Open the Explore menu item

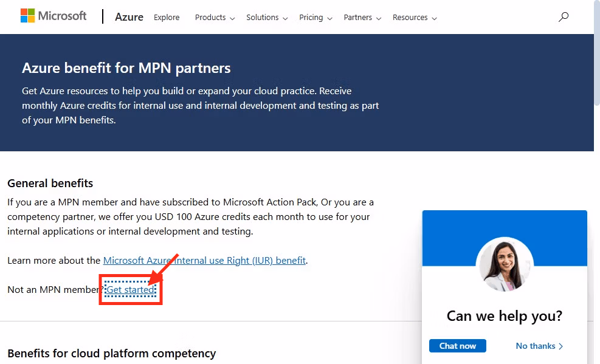[167, 18]
